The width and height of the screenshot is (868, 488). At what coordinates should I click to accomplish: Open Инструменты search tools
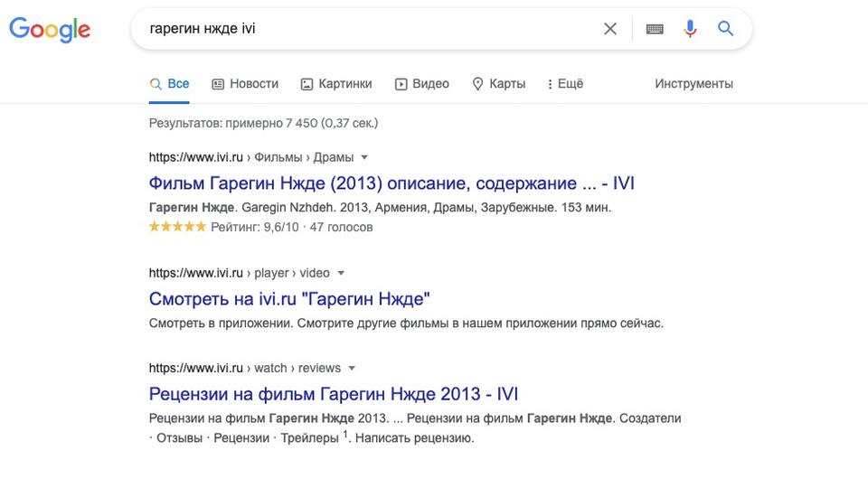coord(693,83)
